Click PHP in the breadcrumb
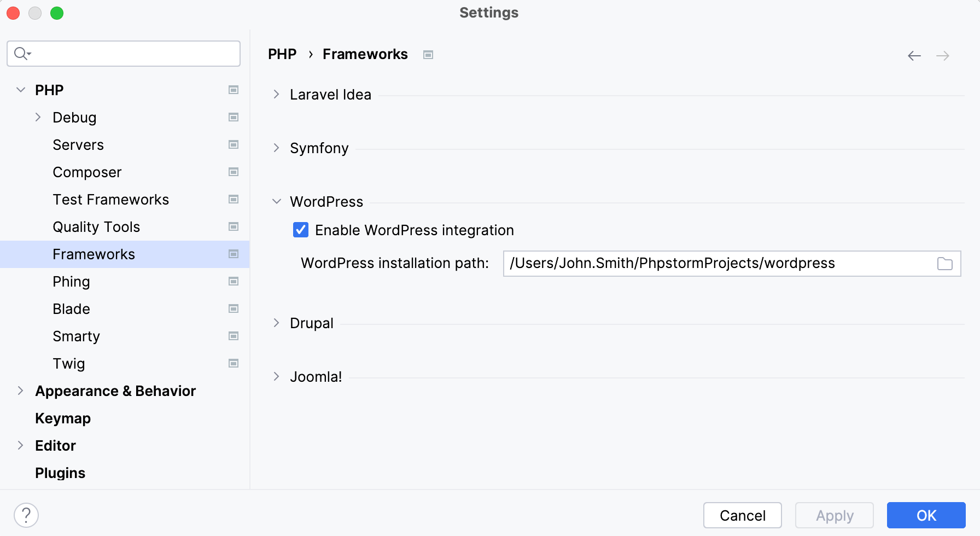The width and height of the screenshot is (980, 536). pyautogui.click(x=282, y=54)
